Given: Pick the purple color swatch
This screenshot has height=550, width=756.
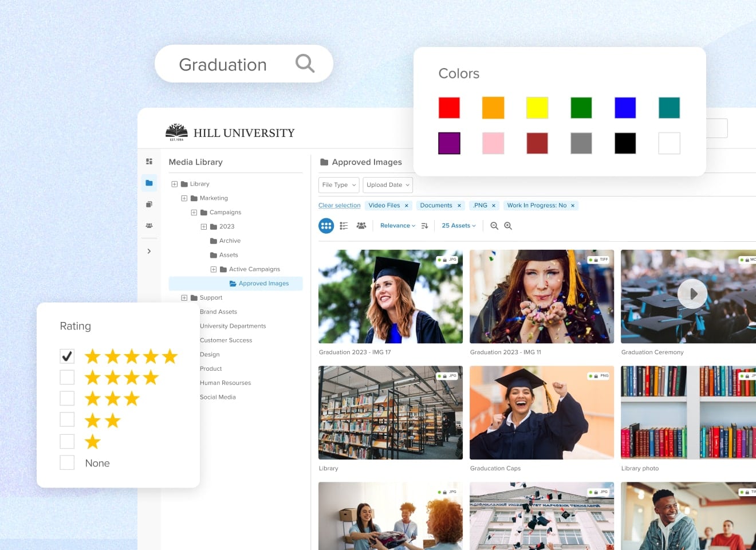Looking at the screenshot, I should click(x=449, y=143).
